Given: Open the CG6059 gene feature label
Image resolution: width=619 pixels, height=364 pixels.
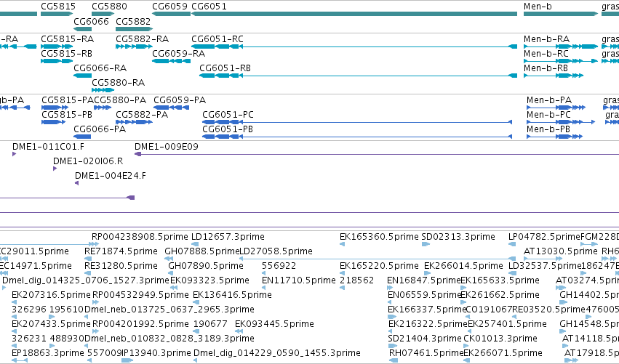Looking at the screenshot, I should (x=169, y=7).
